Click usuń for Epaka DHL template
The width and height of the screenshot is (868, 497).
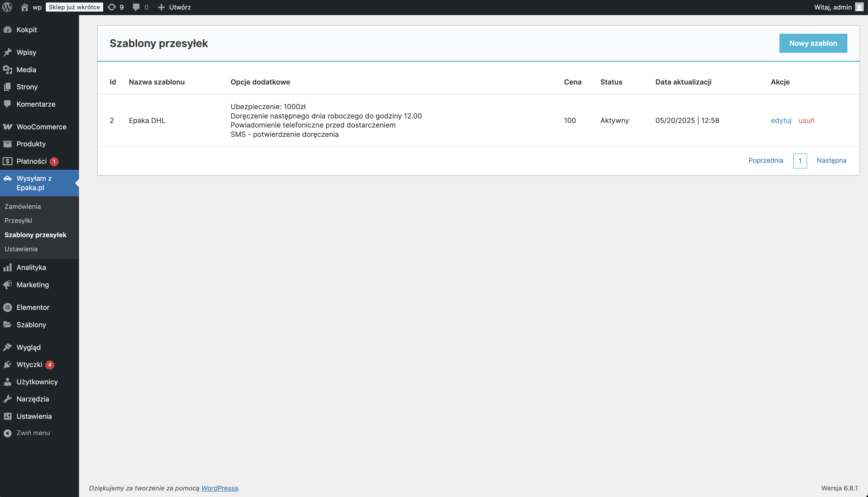tap(806, 120)
